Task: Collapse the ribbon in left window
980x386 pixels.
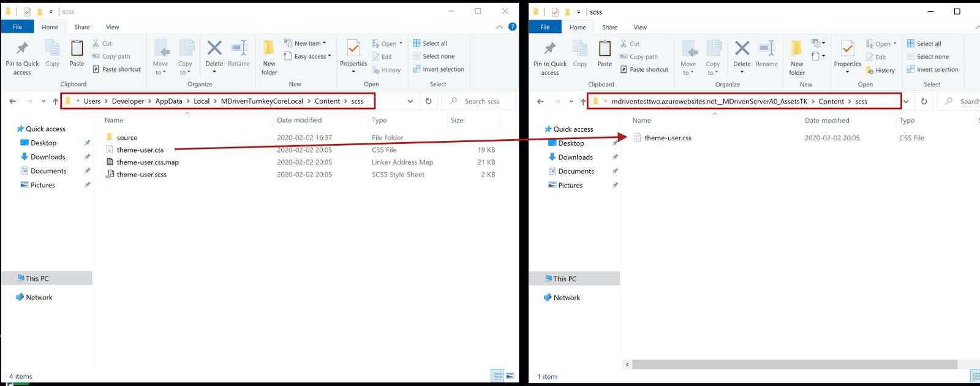Action: [500, 27]
